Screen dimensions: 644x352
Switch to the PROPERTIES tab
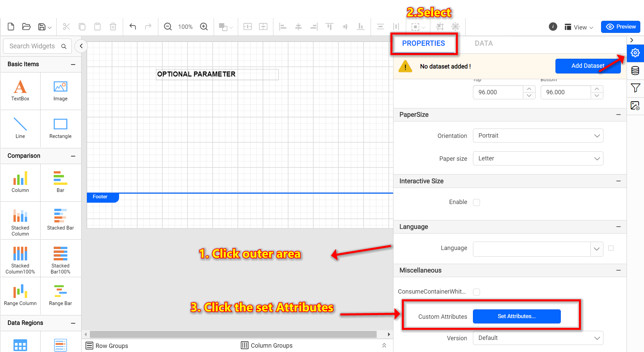(424, 43)
